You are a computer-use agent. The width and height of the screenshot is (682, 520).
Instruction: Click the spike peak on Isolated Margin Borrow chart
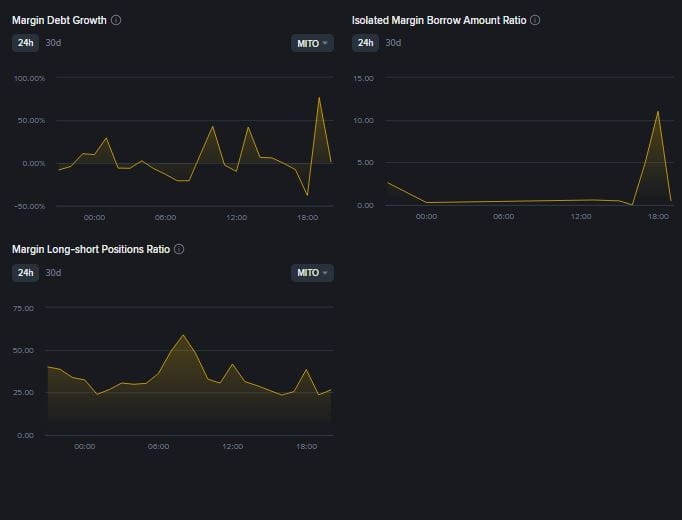(658, 111)
